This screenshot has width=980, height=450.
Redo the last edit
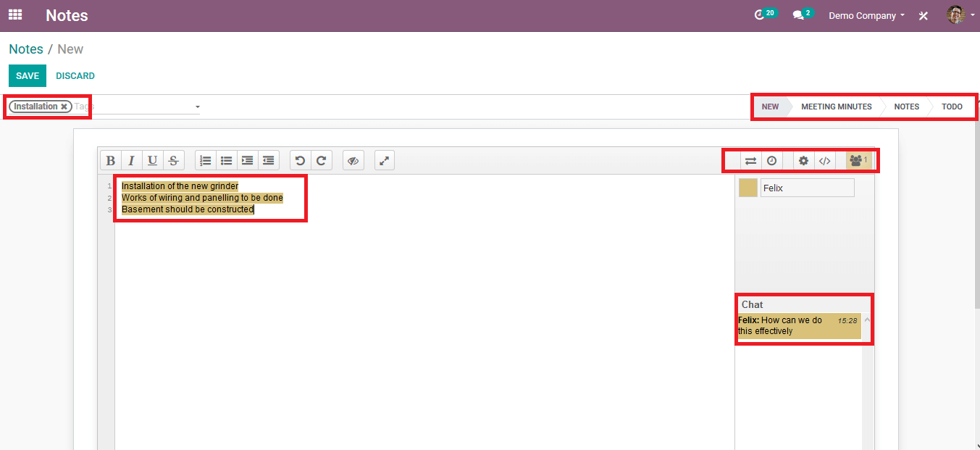322,160
